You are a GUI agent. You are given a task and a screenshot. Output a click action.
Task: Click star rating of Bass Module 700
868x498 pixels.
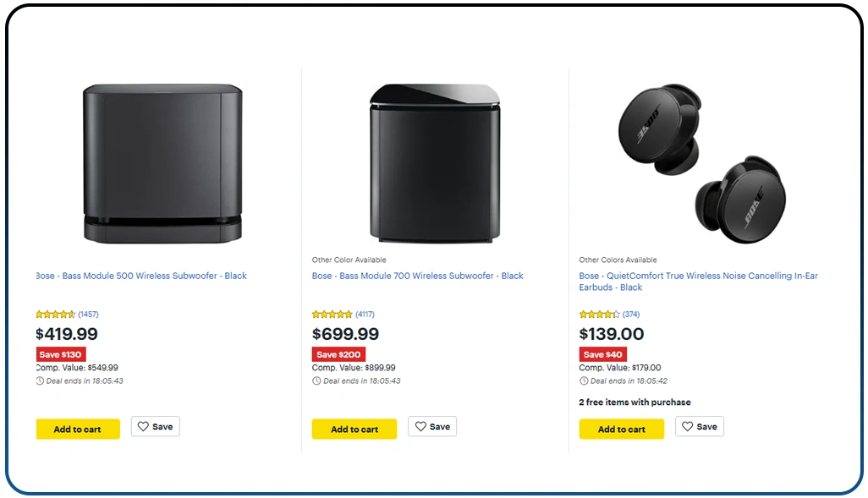click(x=332, y=315)
